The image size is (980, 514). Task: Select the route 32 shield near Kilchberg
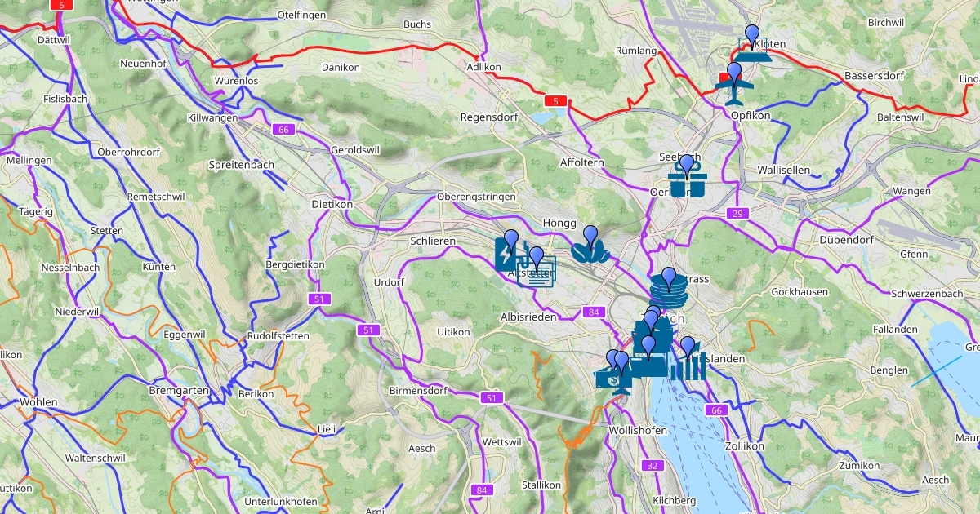(x=651, y=466)
